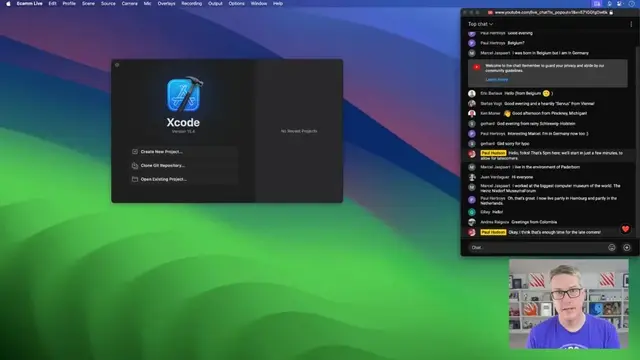This screenshot has width=640, height=360.
Task: Click green avatar beside 'Hello!' message
Action: tap(472, 212)
